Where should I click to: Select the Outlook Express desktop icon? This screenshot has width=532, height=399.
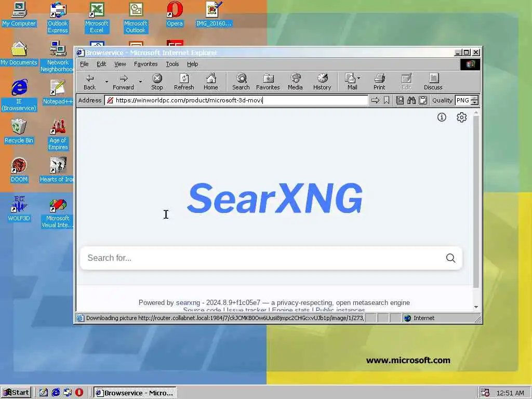(58, 17)
